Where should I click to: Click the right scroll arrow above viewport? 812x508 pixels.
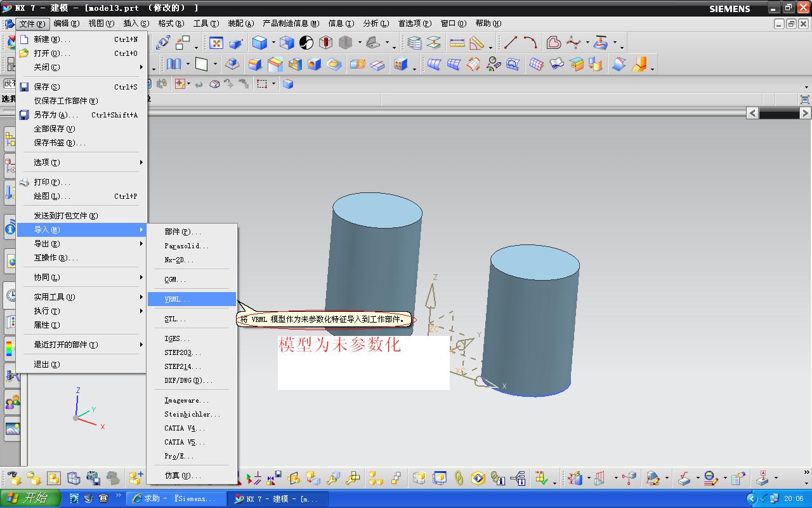805,113
